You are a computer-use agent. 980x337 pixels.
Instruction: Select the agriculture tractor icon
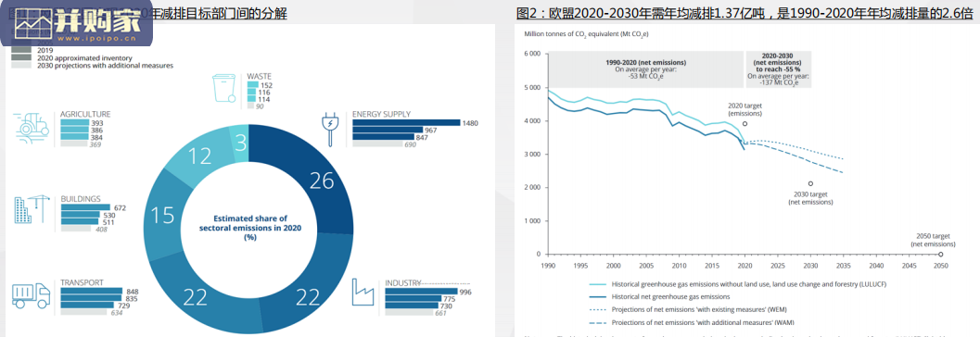pos(32,130)
